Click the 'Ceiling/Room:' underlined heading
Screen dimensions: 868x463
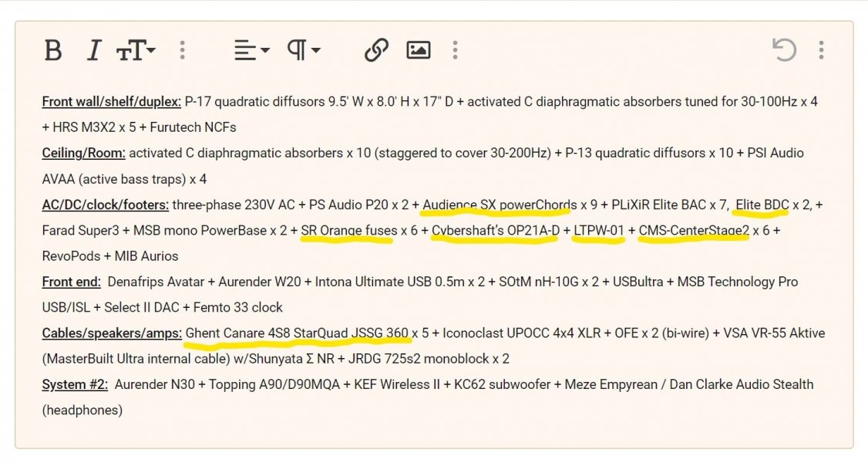click(83, 153)
